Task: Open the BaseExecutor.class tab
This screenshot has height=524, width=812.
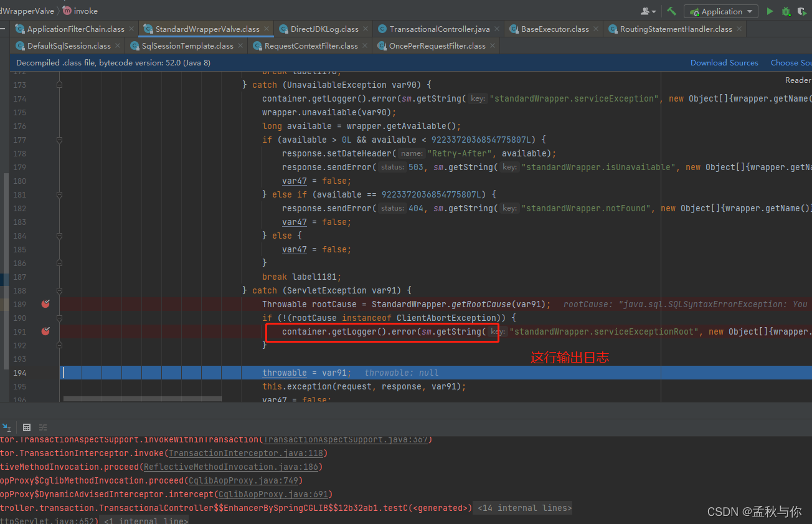Action: (555, 29)
